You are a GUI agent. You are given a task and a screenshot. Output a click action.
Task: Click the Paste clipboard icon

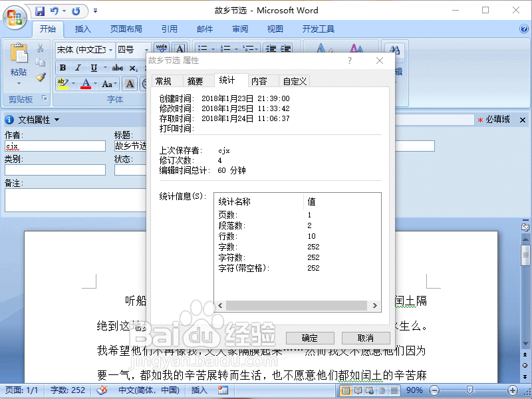(19, 53)
